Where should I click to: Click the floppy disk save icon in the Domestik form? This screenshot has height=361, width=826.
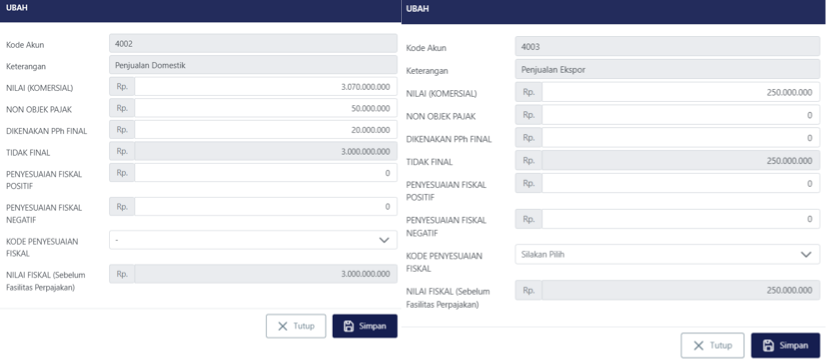pyautogui.click(x=348, y=326)
